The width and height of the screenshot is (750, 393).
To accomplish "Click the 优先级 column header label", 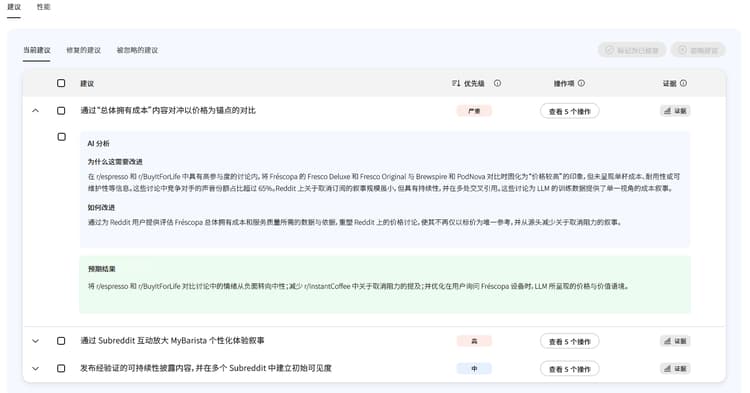I will (x=474, y=83).
